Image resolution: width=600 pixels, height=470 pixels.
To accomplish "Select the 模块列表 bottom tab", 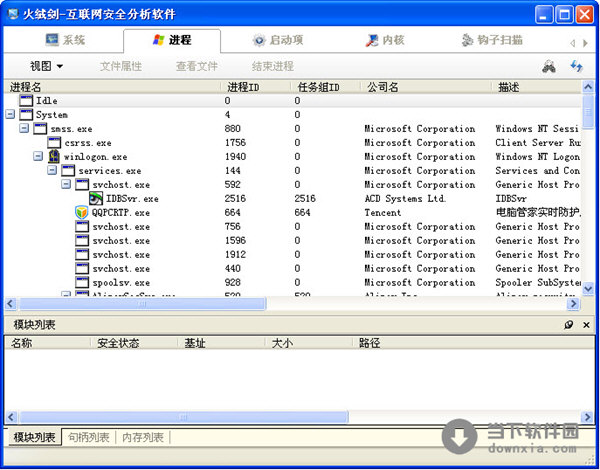I will 34,437.
